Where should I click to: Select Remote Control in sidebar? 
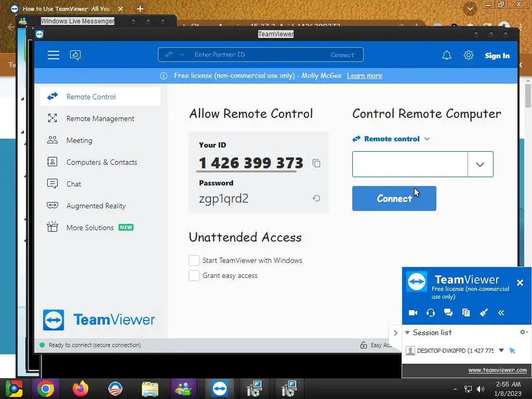[x=100, y=97]
